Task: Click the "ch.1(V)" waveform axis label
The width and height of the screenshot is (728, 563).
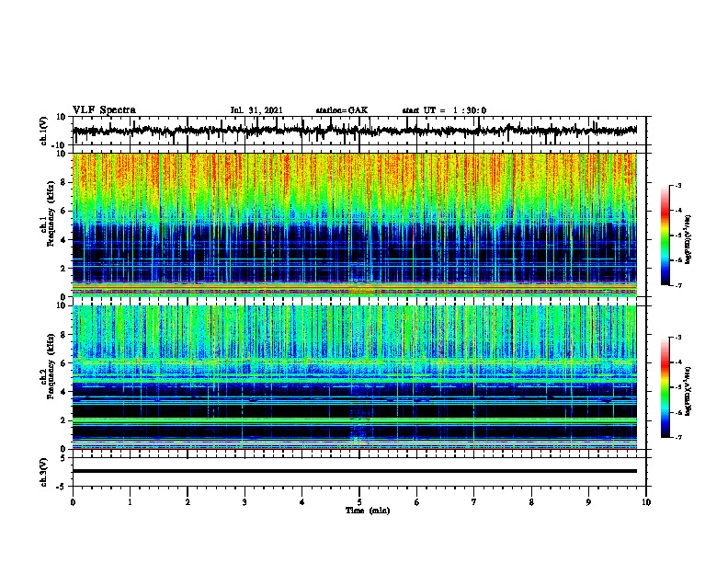Action: coord(44,131)
